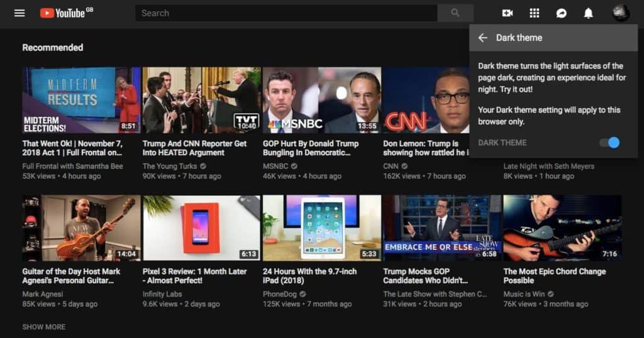The image size is (644, 338).
Task: Open title 'Trump Mocks GOP Candidates'
Action: point(426,276)
